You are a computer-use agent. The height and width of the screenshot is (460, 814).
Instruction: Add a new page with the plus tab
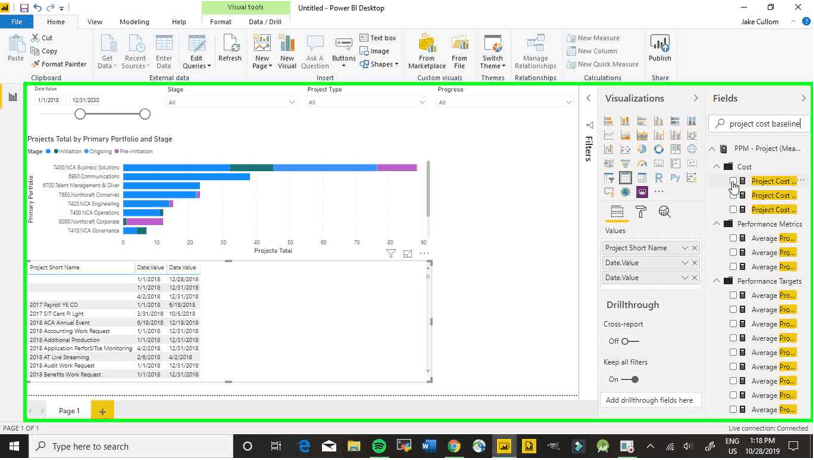[102, 411]
